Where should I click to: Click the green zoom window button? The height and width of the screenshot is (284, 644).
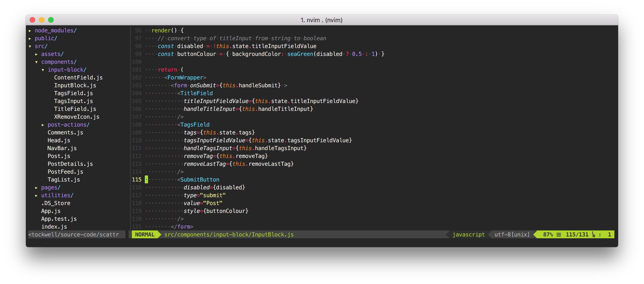click(x=51, y=20)
